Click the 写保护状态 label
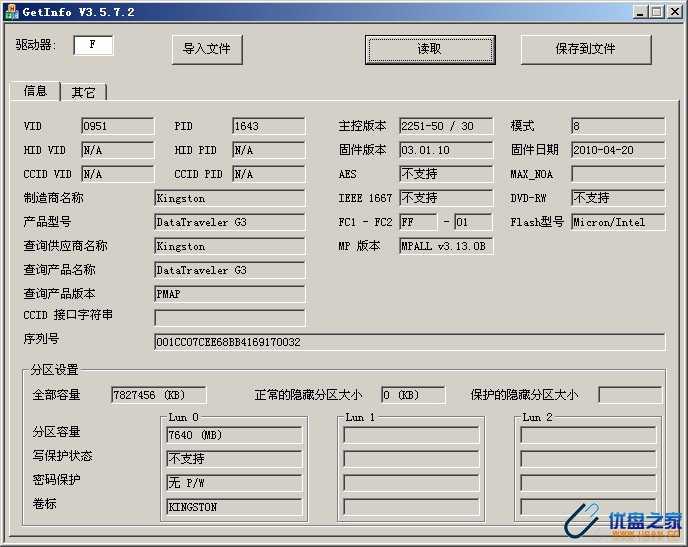688x547 pixels. click(x=62, y=456)
